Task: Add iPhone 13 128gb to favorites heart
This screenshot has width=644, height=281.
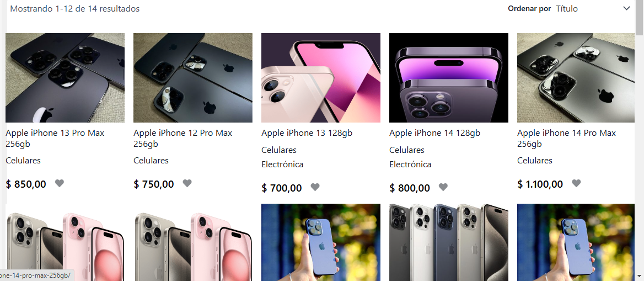Action: coord(315,187)
